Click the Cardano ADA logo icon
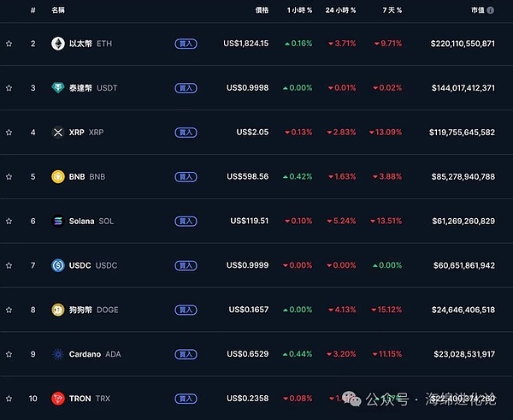The height and width of the screenshot is (420, 513). coord(58,354)
